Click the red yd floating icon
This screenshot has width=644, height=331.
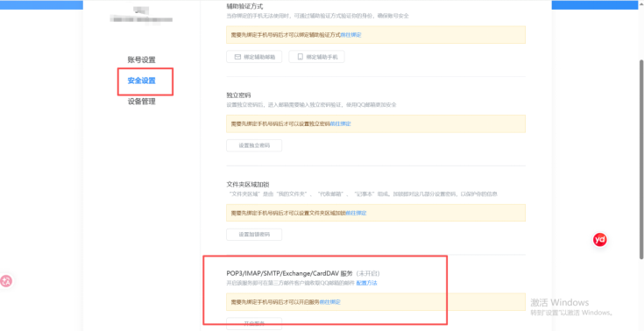coord(600,239)
